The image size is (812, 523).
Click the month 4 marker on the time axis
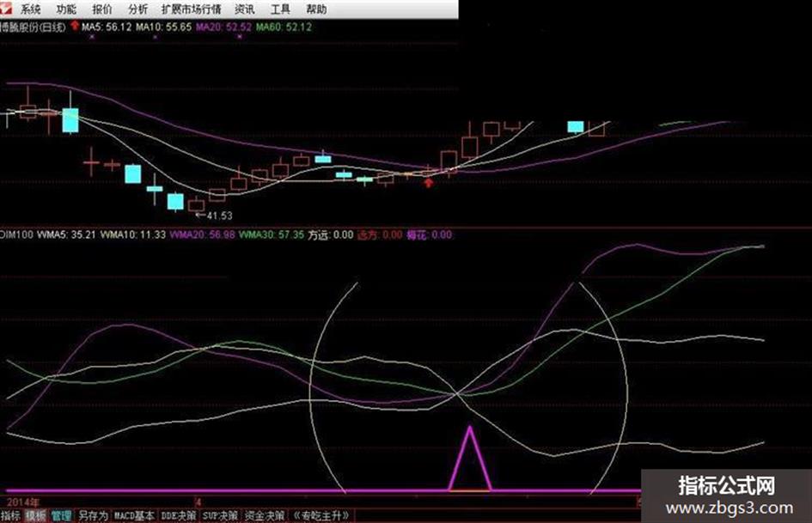point(198,502)
